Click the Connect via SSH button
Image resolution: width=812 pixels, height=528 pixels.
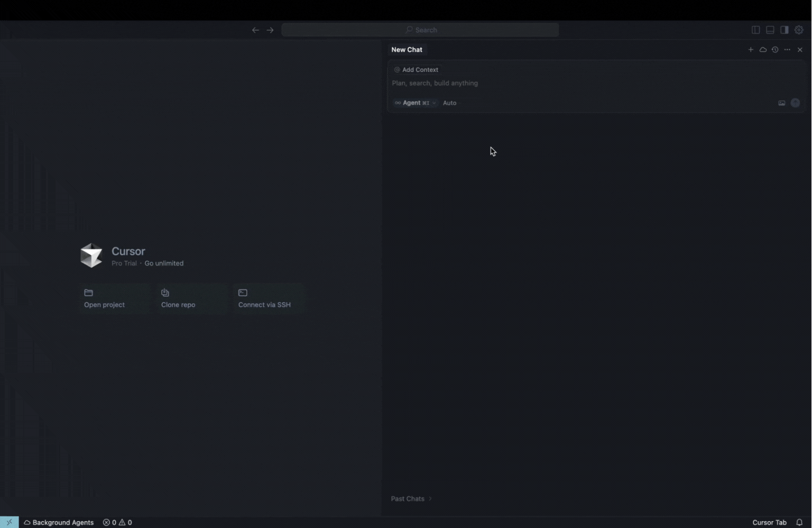269,299
